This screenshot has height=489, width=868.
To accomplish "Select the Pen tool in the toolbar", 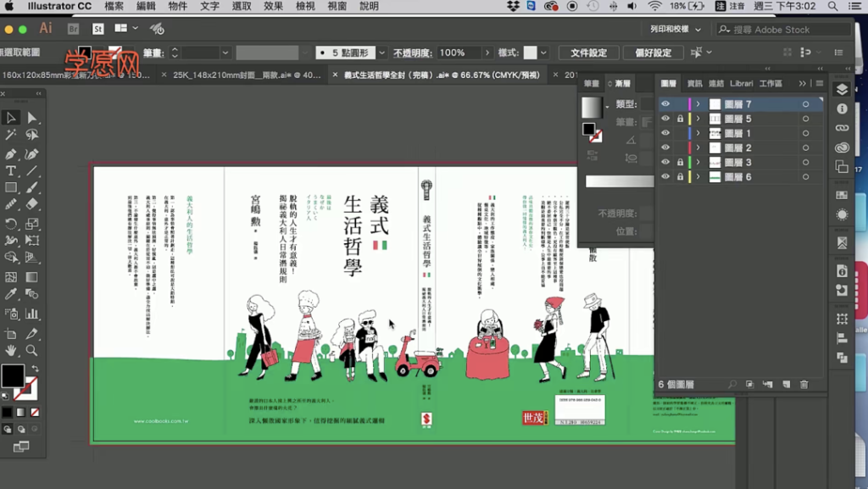I will tap(10, 153).
